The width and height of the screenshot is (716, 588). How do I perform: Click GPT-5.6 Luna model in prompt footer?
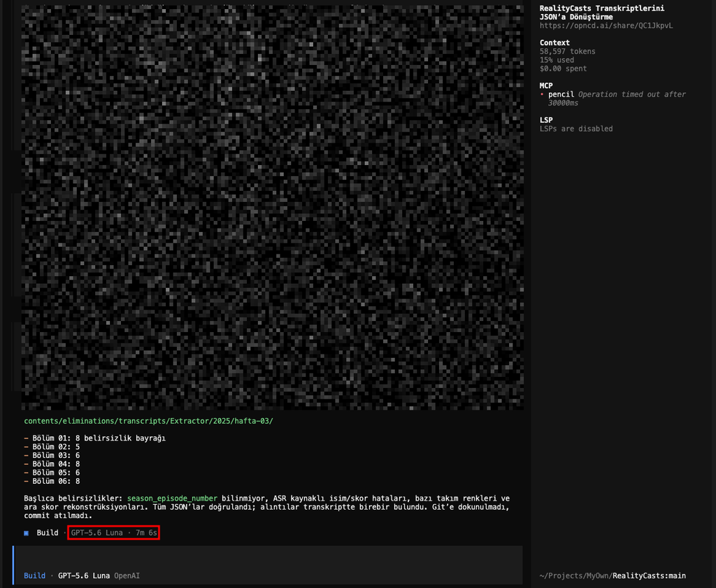[x=84, y=575]
